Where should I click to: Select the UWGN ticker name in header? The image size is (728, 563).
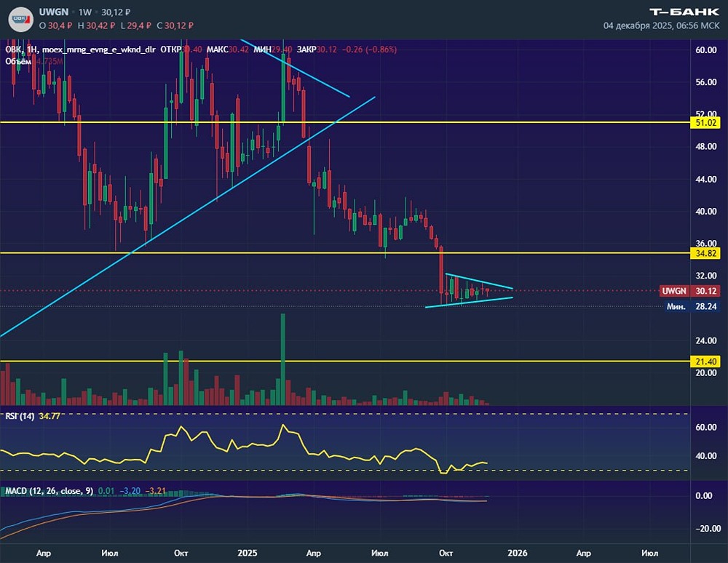54,12
